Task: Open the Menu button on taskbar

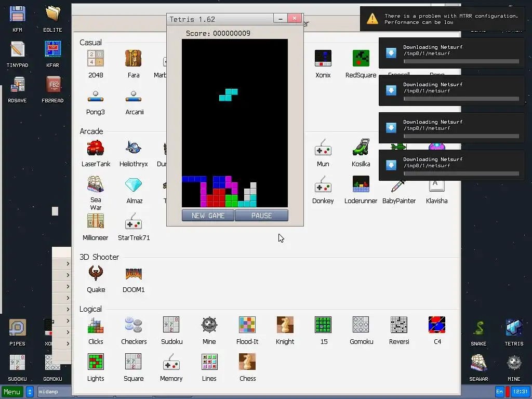Action: [x=12, y=392]
